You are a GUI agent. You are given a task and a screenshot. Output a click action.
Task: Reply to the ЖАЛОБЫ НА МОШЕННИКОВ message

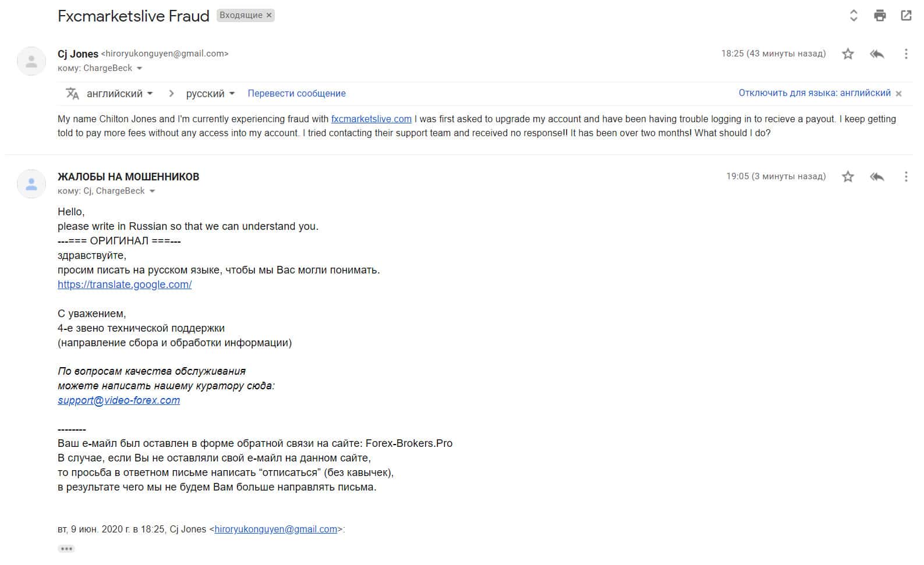pyautogui.click(x=877, y=176)
